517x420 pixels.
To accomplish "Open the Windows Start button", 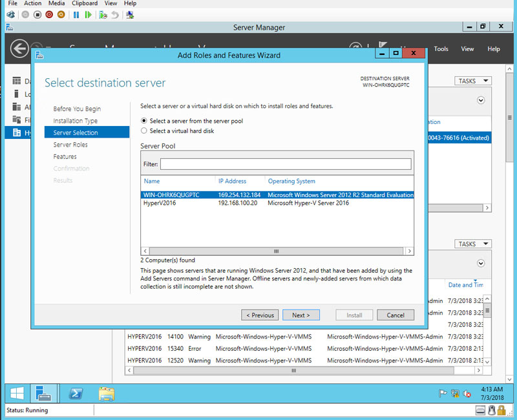I will 17,394.
